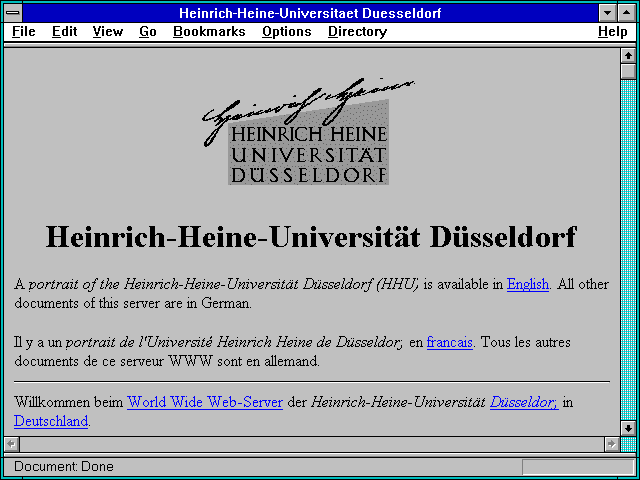Click the vertical scrollbar down arrow

point(628,428)
